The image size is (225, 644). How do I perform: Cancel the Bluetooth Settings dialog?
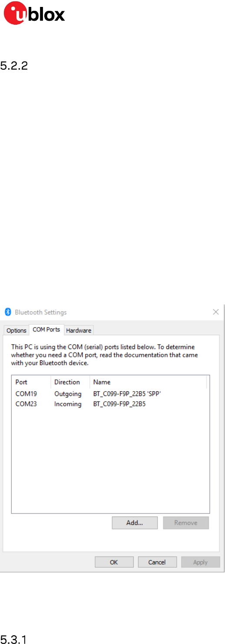tap(157, 562)
